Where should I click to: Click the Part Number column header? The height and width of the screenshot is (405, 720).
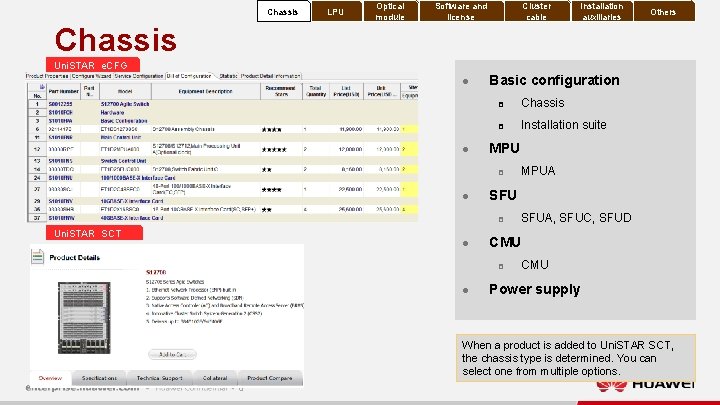pyautogui.click(x=63, y=91)
